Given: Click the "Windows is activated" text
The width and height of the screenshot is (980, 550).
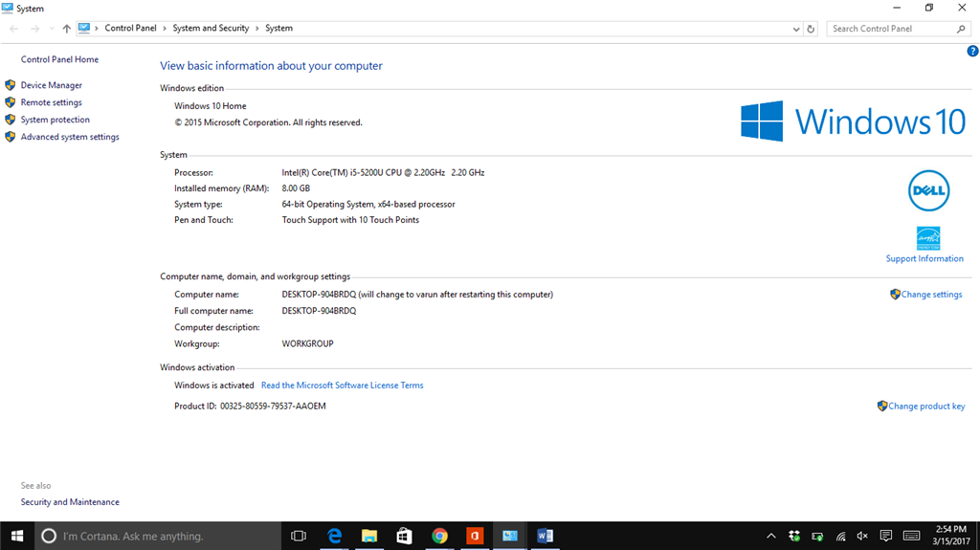Looking at the screenshot, I should pos(214,385).
